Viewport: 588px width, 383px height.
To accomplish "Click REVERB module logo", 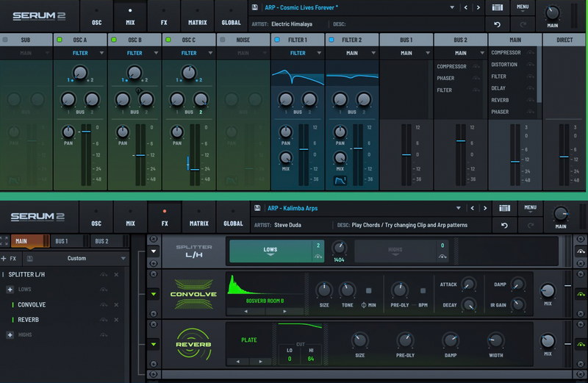I will coord(193,344).
